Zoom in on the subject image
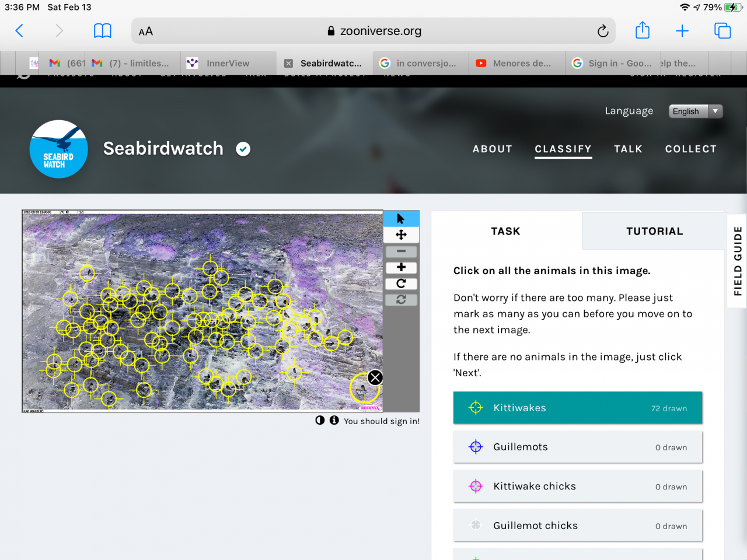Image resolution: width=747 pixels, height=560 pixels. click(401, 267)
